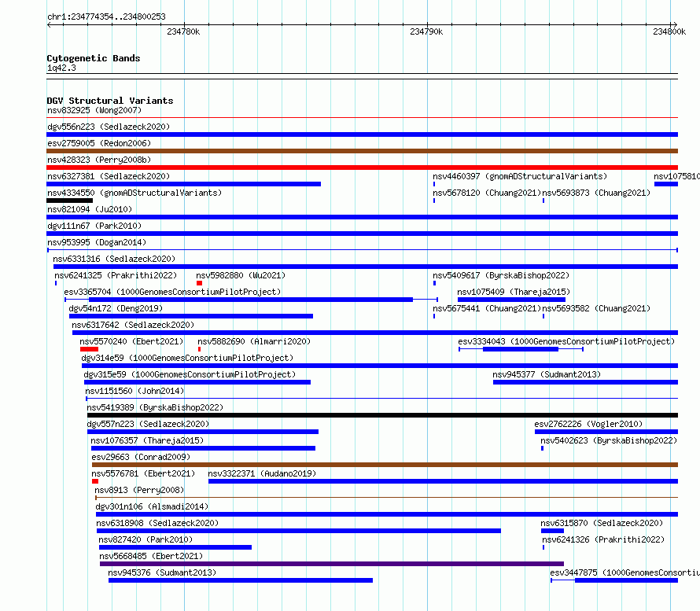Screen dimensions: 700x611
Task: Click the DGV Structural Variants track title
Action: 110,101
